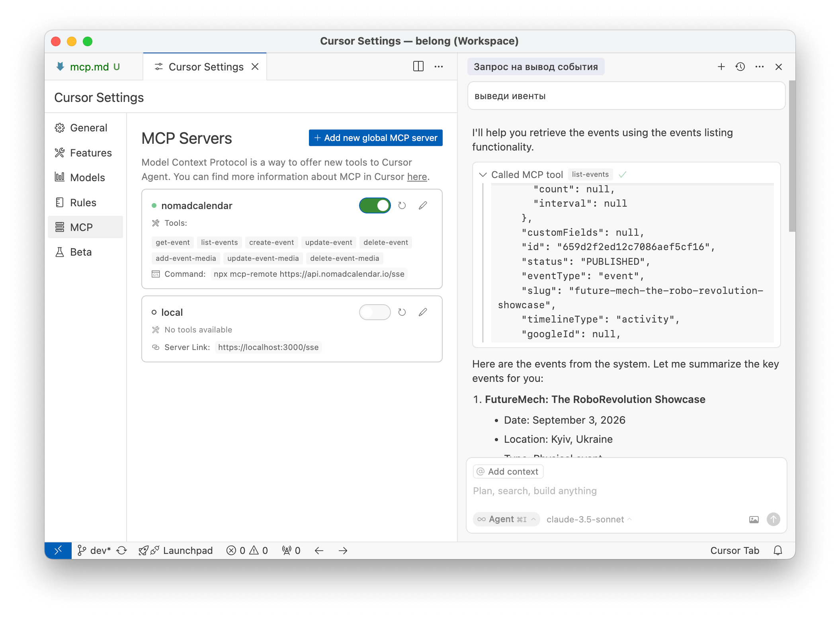The width and height of the screenshot is (840, 618).
Task: Click the send message arrow button
Action: pos(773,519)
